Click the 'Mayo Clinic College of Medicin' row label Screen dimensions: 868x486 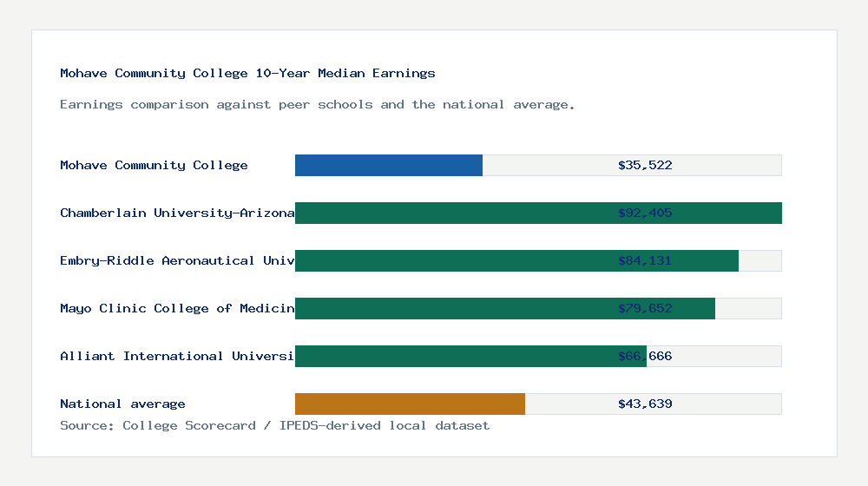177,308
